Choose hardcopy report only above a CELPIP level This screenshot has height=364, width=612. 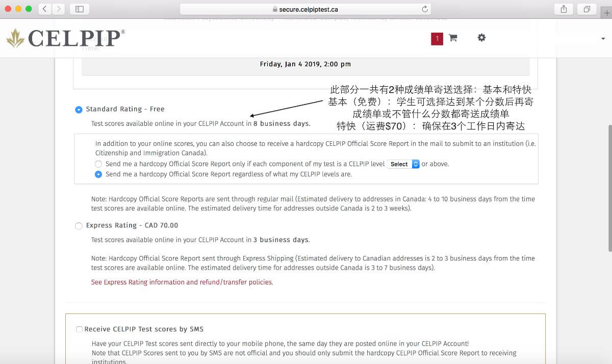click(x=98, y=164)
